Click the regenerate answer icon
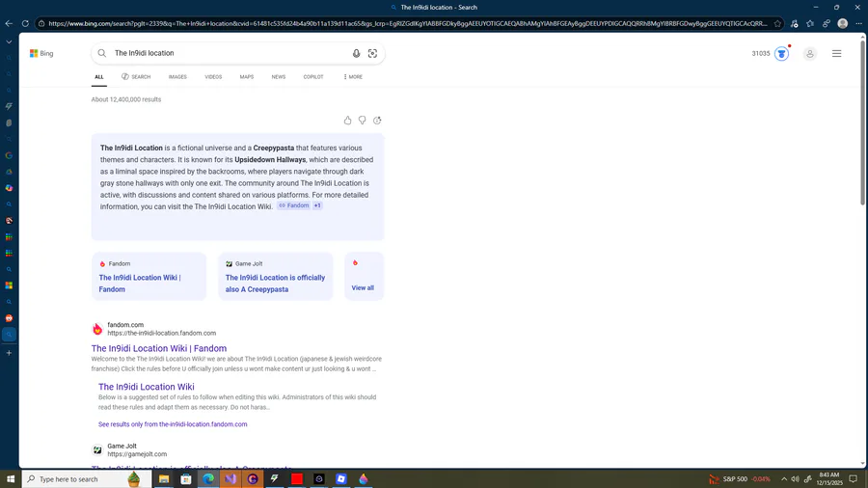868x488 pixels. pos(377,120)
